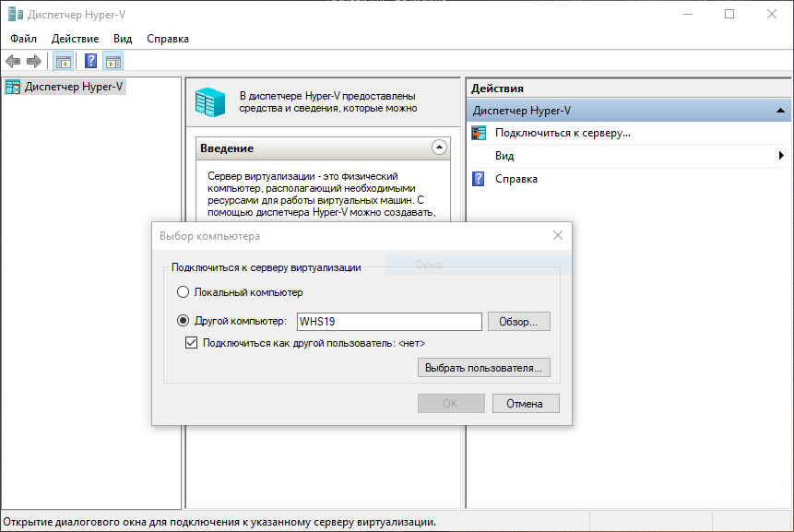Close the Выбор компьютера dialog

pos(558,235)
